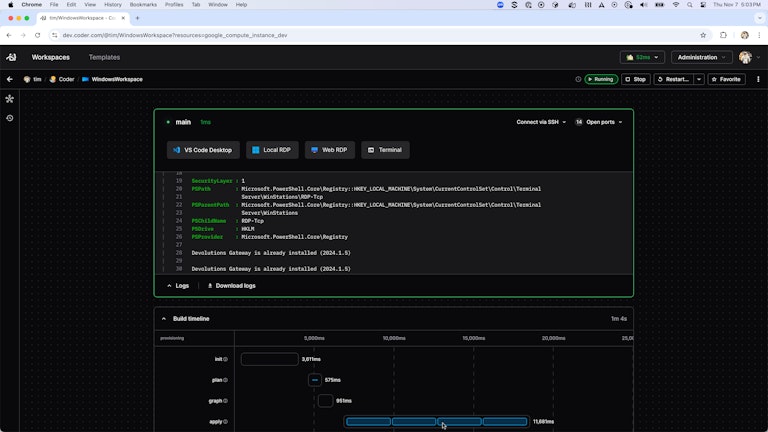Expand the Open ports dropdown
The image size is (768, 432).
pyautogui.click(x=598, y=122)
